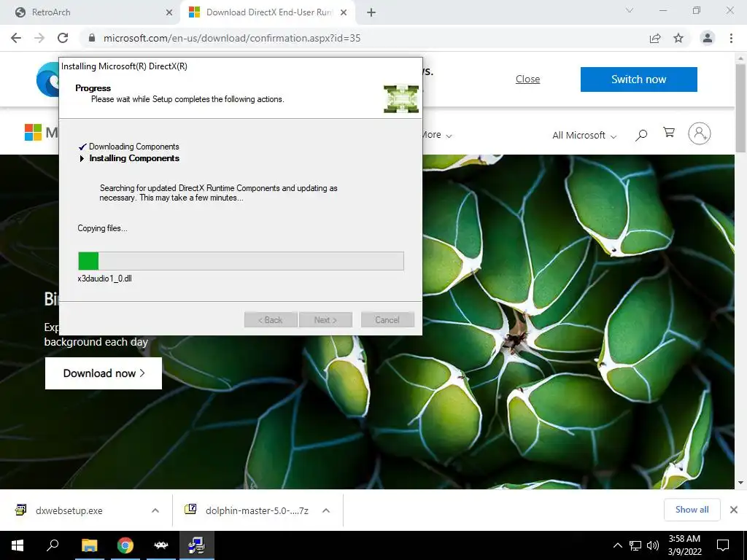Click the Next button in DirectX setup
Image resolution: width=747 pixels, height=560 pixels.
[x=325, y=320]
